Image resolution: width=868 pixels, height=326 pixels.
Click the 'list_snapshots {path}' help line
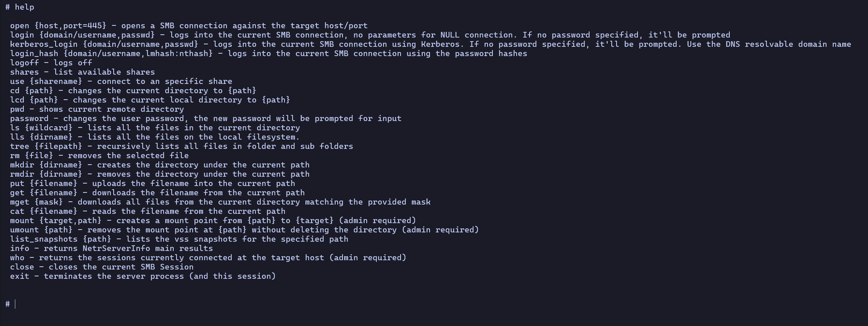pyautogui.click(x=179, y=239)
